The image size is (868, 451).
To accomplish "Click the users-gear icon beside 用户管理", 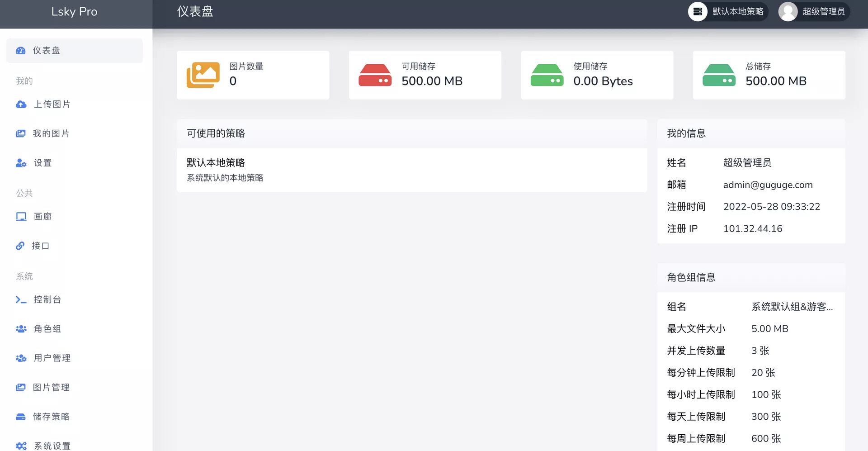I will pos(21,358).
